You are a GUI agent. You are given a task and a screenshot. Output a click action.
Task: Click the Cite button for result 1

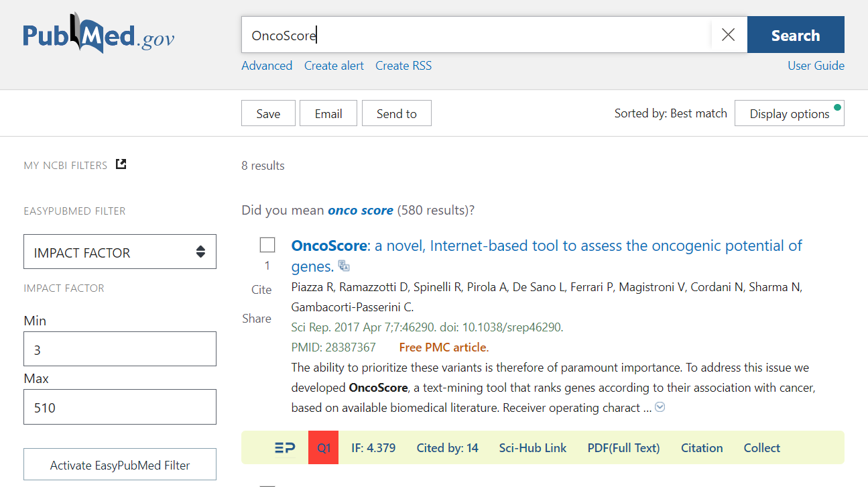[x=261, y=290]
